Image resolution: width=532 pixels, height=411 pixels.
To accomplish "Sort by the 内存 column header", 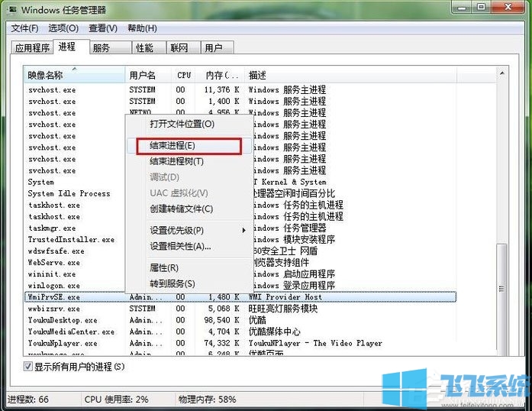I will click(x=220, y=75).
